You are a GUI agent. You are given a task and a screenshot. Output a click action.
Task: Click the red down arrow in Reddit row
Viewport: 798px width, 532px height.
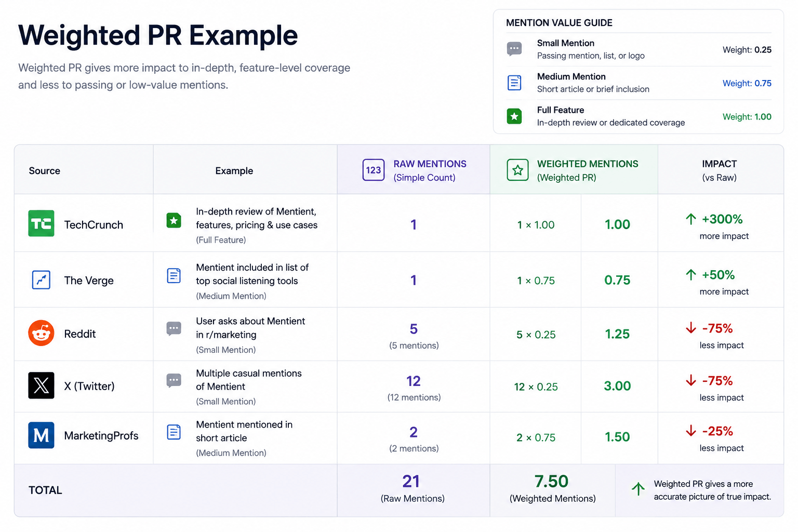tap(690, 328)
